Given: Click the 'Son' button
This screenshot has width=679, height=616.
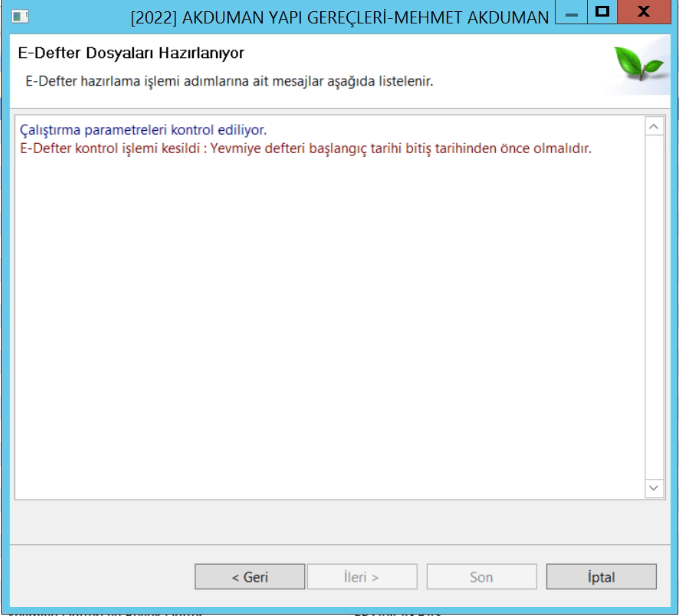Looking at the screenshot, I should (x=481, y=577).
